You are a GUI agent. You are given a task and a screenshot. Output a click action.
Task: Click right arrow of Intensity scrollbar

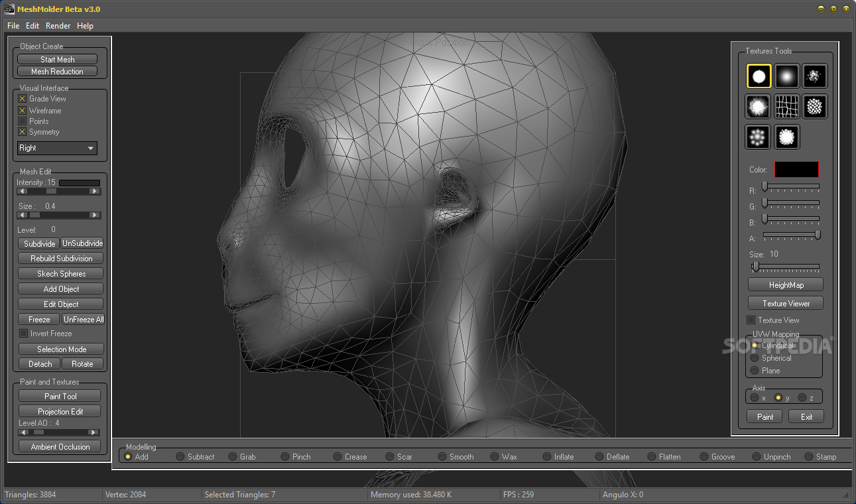click(x=95, y=191)
